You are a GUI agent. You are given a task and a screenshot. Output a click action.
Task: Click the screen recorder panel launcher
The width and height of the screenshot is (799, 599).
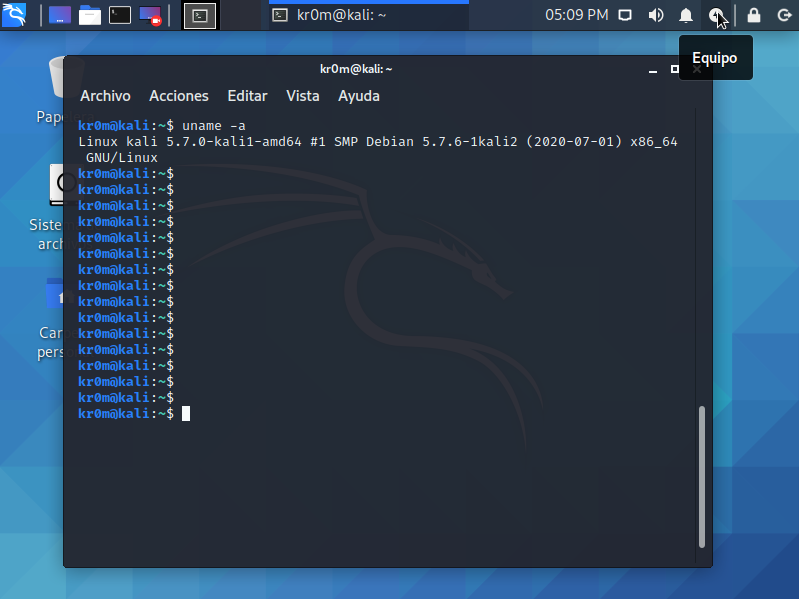click(x=150, y=15)
